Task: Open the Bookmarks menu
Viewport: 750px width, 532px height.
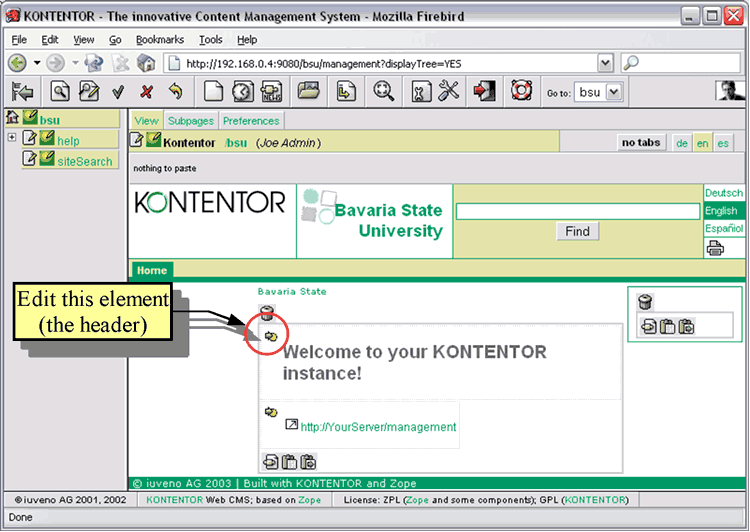Action: coord(160,40)
